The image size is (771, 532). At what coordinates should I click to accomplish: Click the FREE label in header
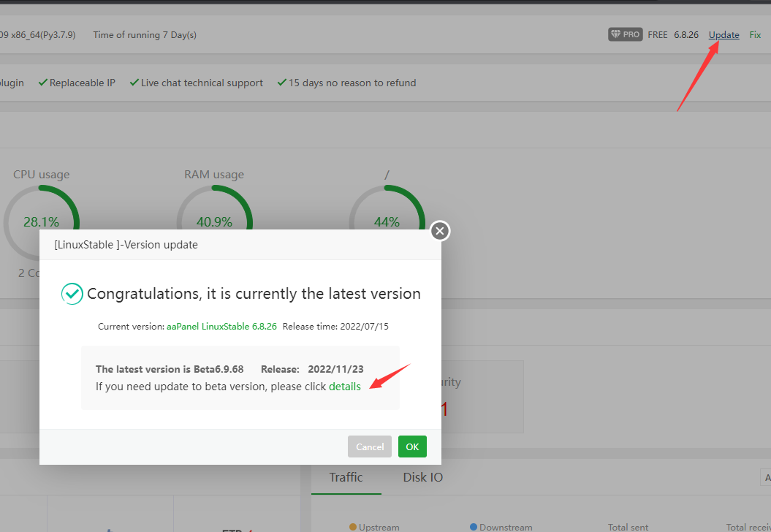tap(658, 35)
